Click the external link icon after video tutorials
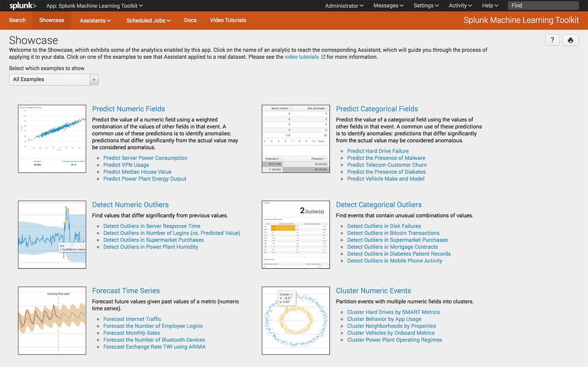The image size is (588, 367). (x=323, y=57)
